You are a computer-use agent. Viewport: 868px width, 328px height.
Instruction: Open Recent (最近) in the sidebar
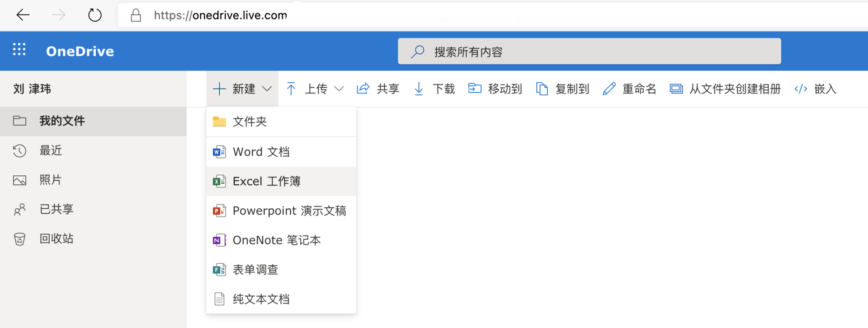(x=51, y=150)
